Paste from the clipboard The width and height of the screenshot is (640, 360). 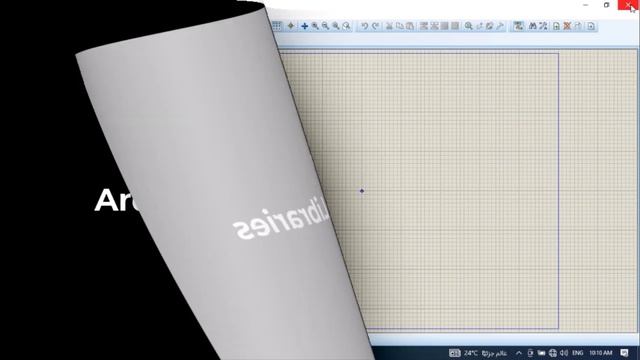tap(410, 26)
